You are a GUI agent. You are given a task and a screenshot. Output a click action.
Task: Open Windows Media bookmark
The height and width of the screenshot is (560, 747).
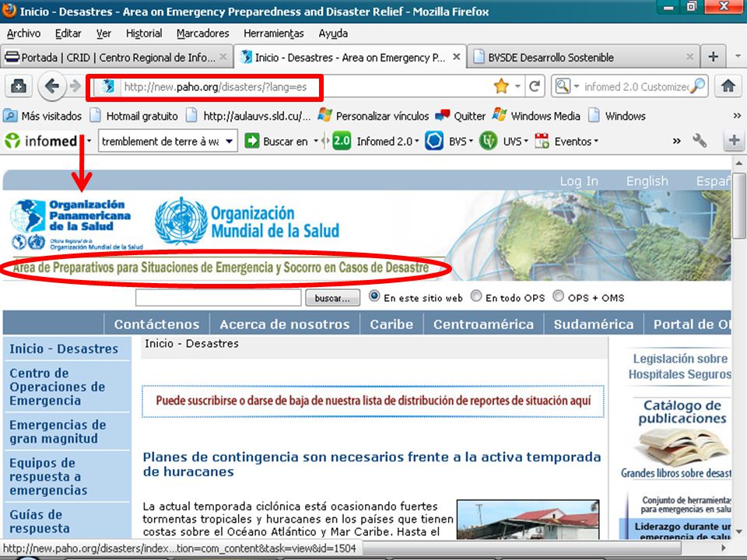point(536,116)
